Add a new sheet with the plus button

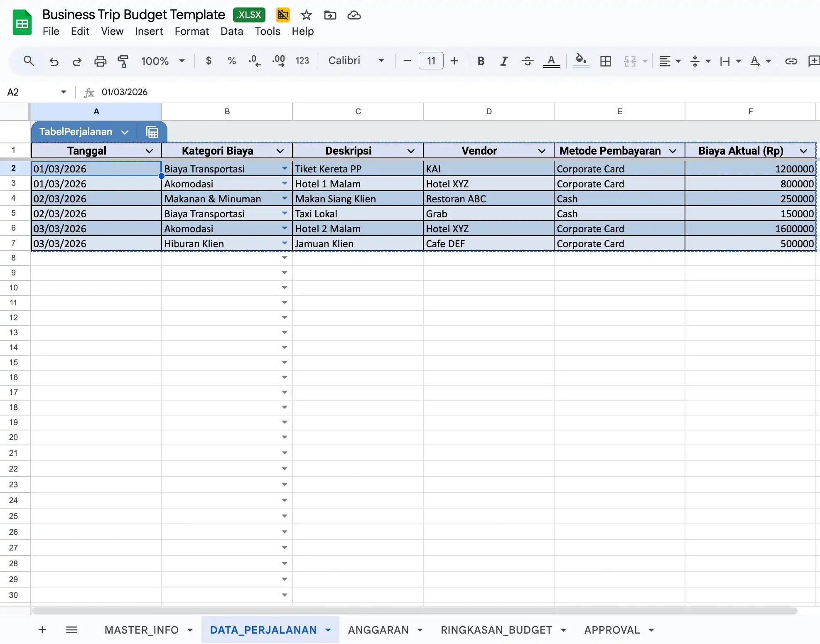pos(42,629)
